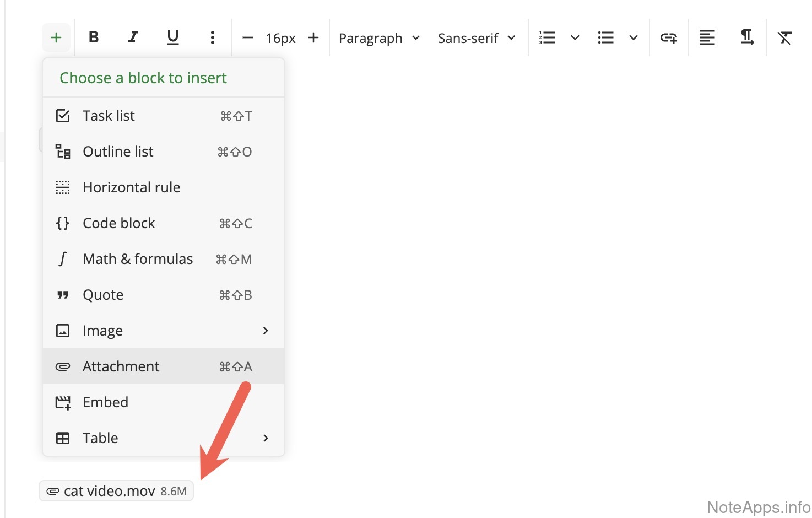Open the Sans-serif font dropdown

[x=477, y=38]
